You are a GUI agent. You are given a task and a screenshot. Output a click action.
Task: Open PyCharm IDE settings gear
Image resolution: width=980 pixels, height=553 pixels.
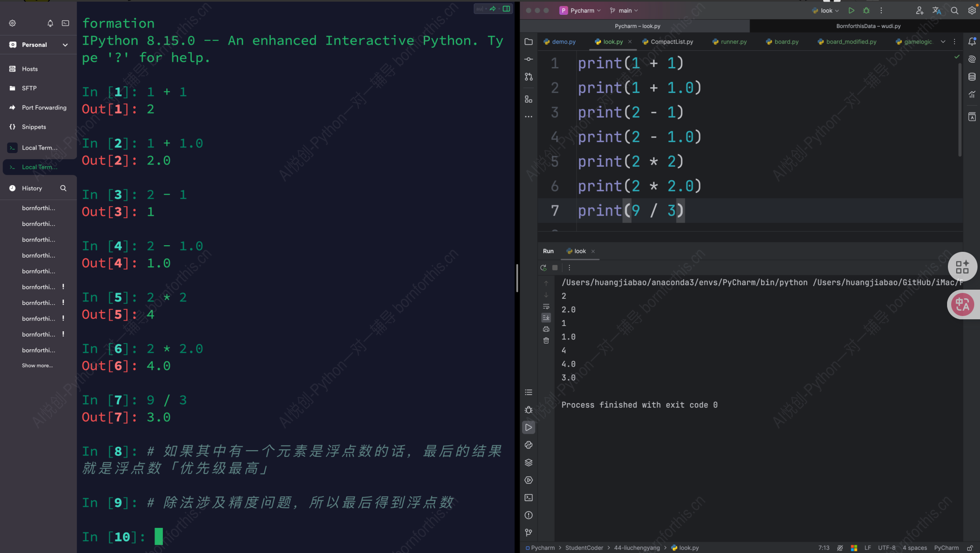pos(972,11)
